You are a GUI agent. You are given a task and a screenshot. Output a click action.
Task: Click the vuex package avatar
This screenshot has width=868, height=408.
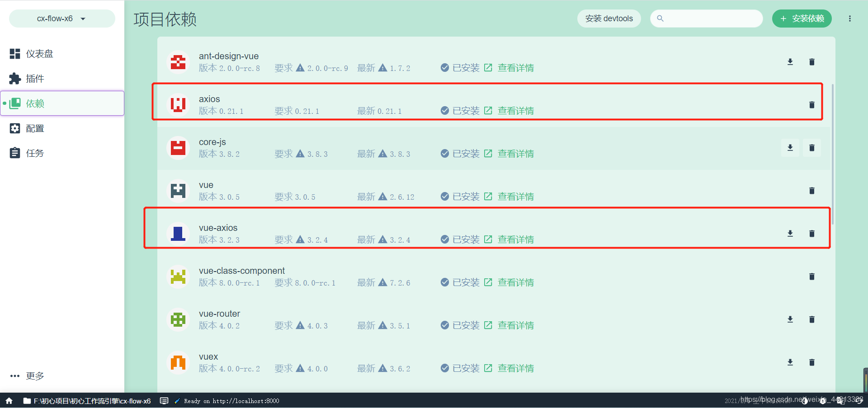tap(178, 362)
